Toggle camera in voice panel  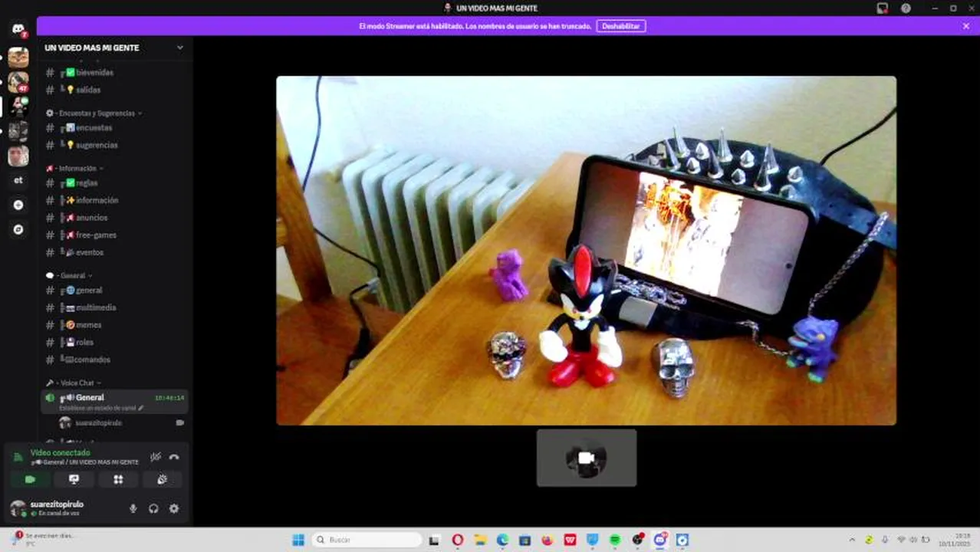[x=30, y=479]
